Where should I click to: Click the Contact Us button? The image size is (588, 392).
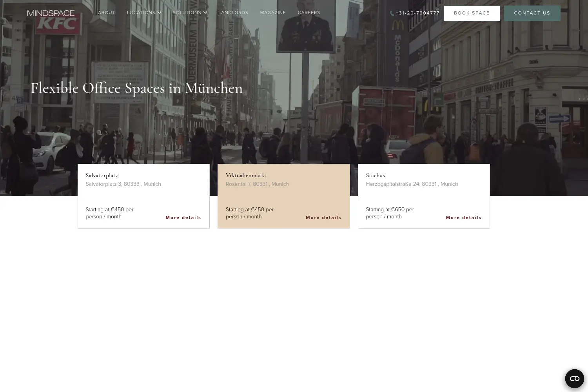(532, 13)
